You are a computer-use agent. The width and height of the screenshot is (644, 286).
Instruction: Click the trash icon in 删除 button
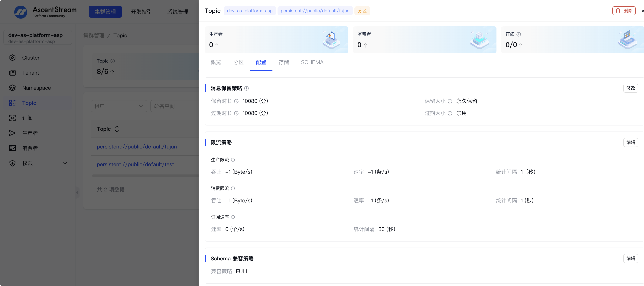pos(618,11)
